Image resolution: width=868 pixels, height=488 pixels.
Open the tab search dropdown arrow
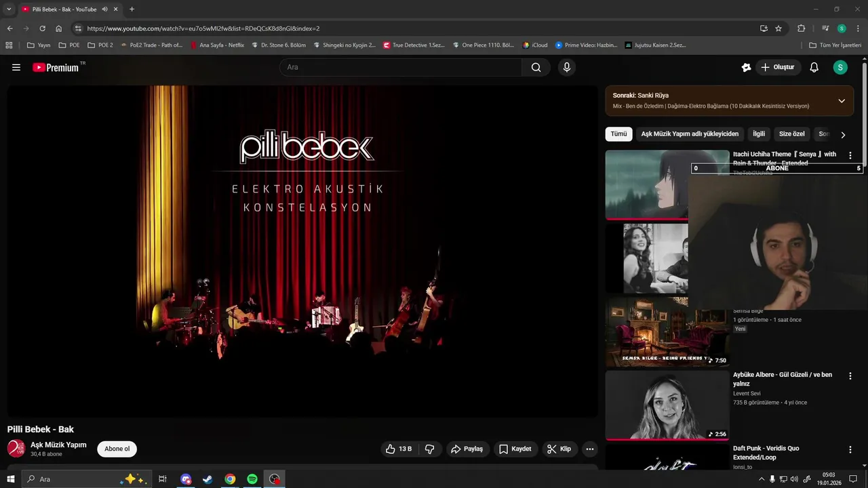(9, 9)
